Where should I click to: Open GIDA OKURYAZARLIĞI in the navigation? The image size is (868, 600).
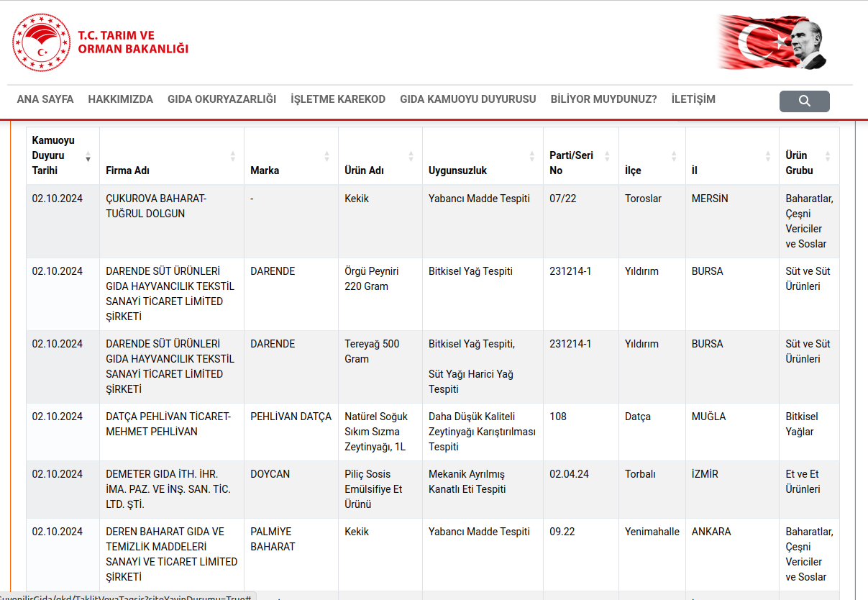tap(221, 99)
